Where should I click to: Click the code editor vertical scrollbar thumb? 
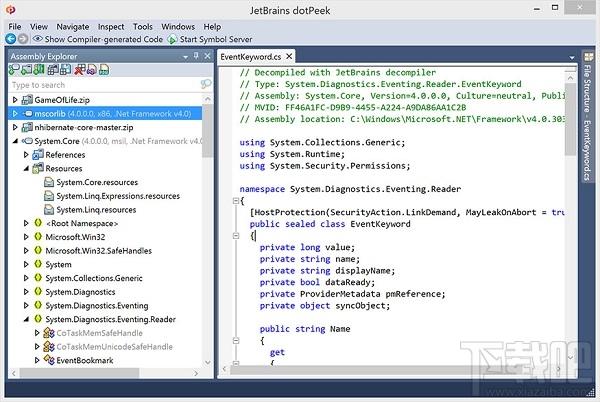point(570,119)
